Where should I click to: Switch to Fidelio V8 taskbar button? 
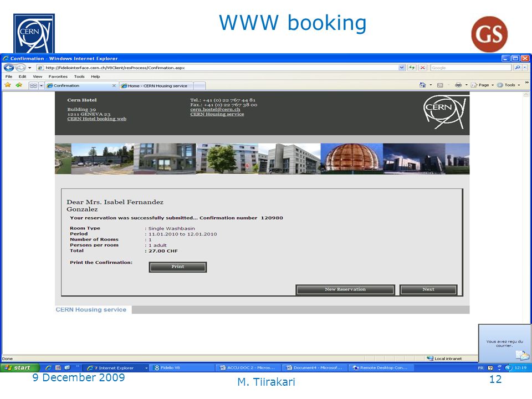click(x=182, y=368)
